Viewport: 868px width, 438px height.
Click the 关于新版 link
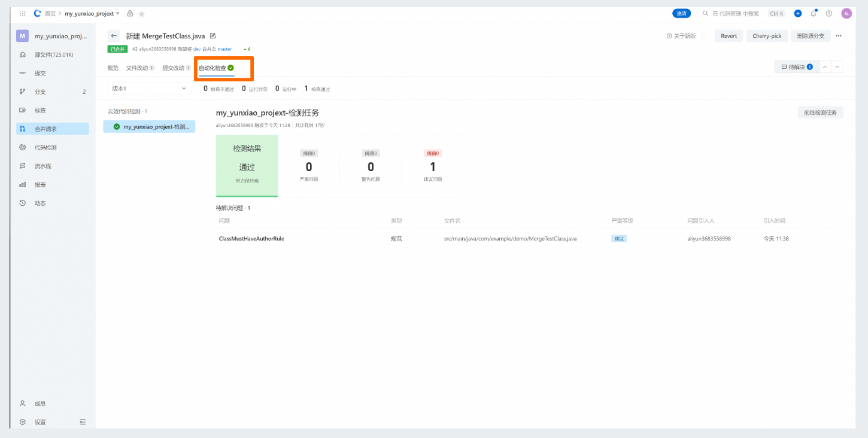tap(681, 36)
